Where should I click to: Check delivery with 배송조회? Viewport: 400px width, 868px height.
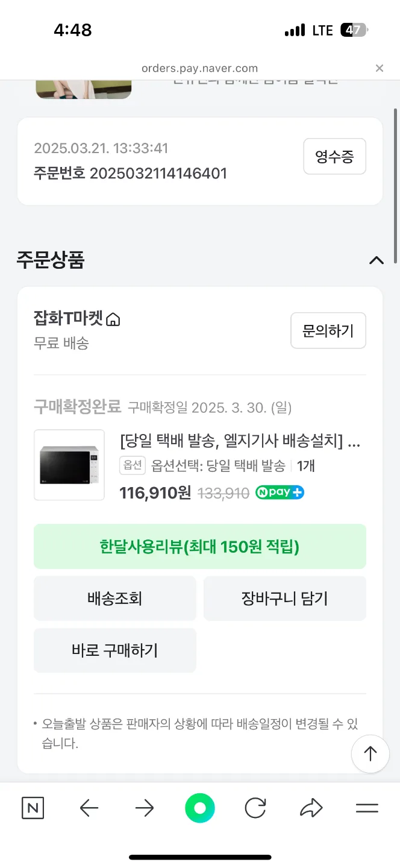tap(115, 599)
